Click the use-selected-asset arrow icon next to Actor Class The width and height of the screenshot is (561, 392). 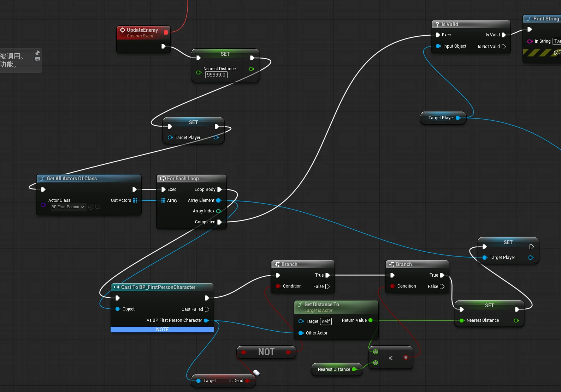[x=91, y=207]
